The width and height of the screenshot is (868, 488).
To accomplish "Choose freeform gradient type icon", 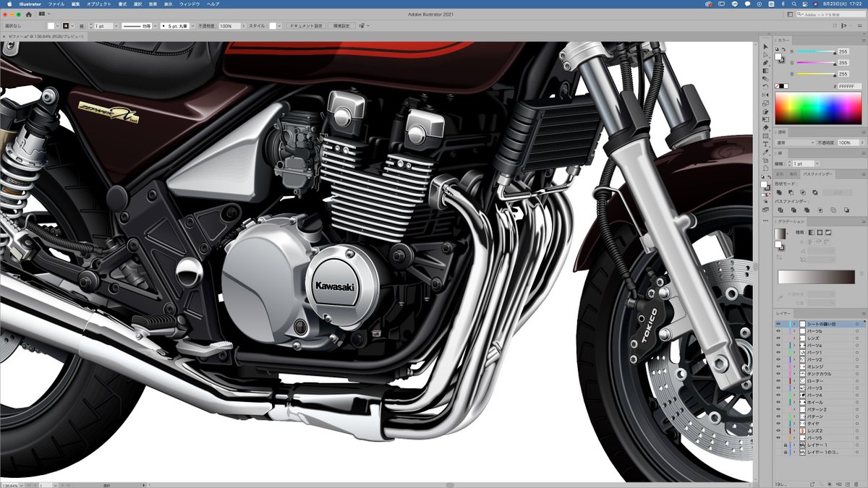I will [x=827, y=232].
